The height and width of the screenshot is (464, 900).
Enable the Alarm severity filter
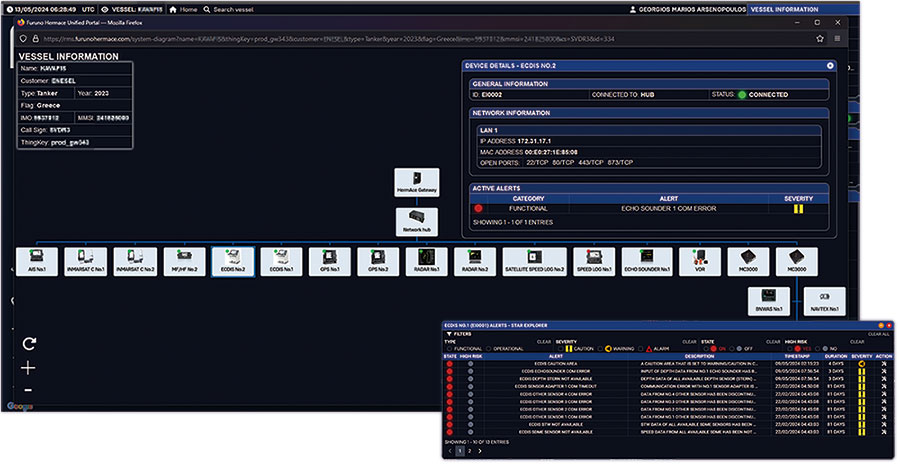[641, 349]
